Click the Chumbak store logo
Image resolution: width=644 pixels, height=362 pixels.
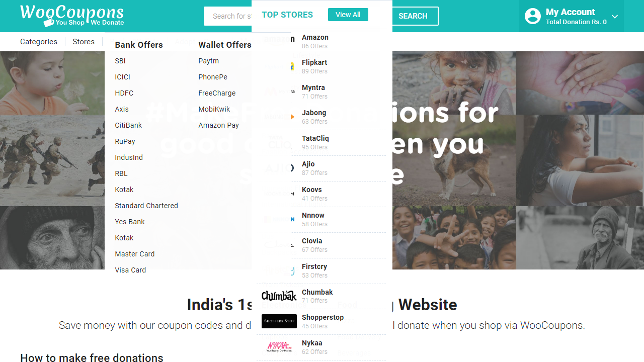(279, 296)
